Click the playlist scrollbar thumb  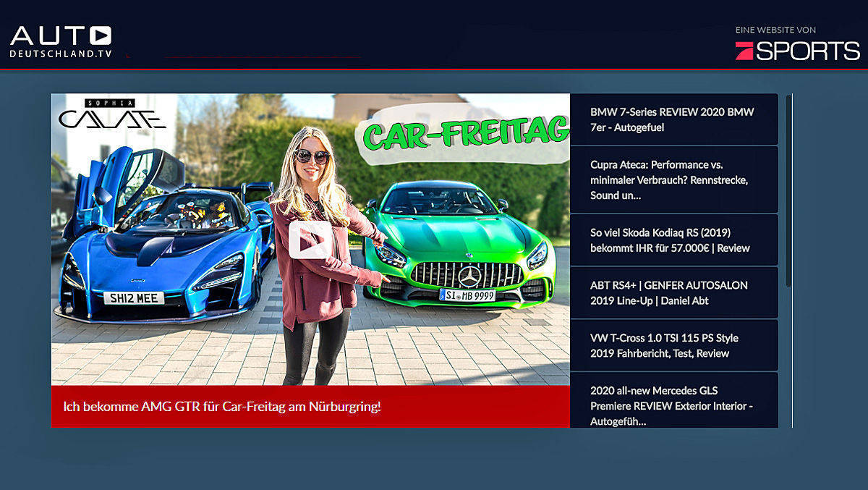[788, 190]
